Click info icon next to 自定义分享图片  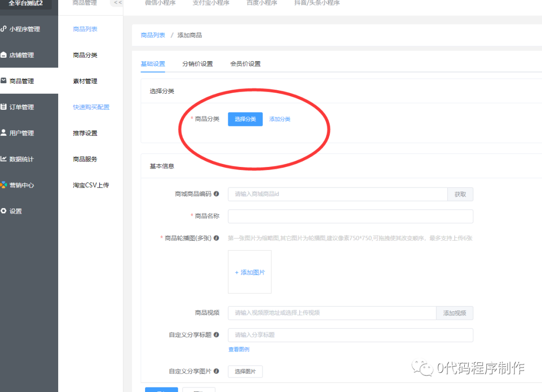pyautogui.click(x=216, y=371)
